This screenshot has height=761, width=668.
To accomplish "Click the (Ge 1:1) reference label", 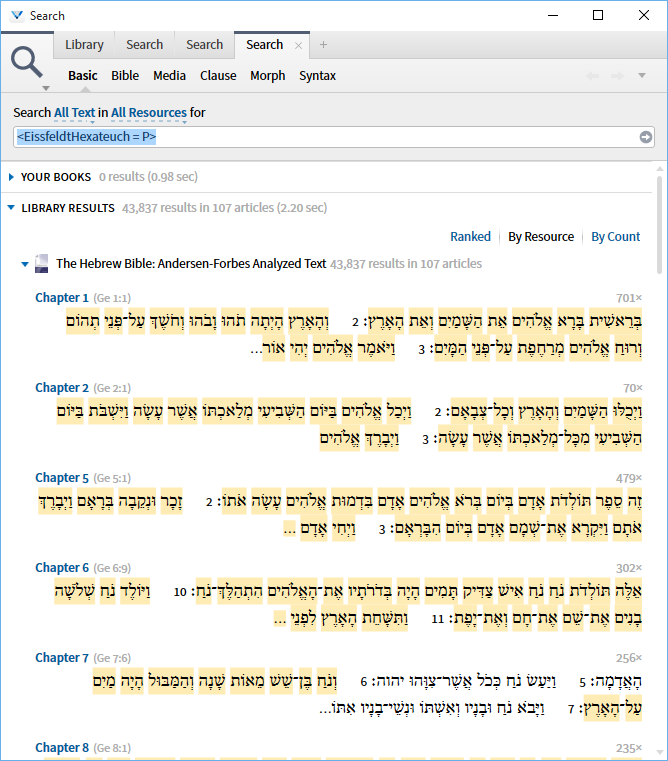I will point(112,298).
